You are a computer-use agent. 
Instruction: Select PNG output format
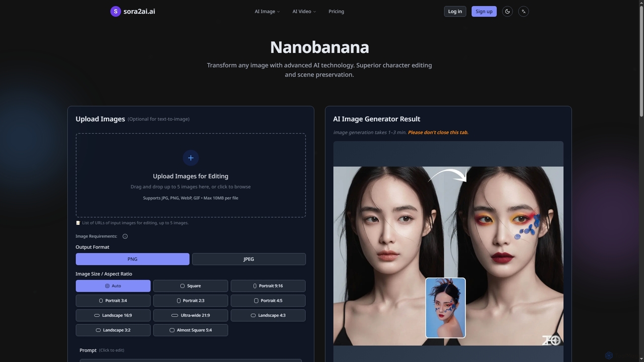(132, 259)
